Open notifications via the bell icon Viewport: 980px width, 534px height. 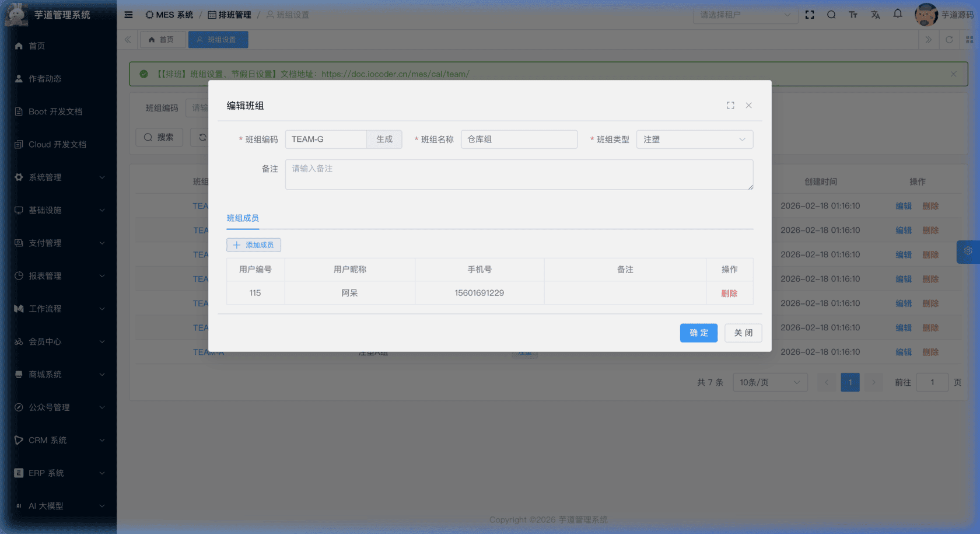tap(897, 15)
